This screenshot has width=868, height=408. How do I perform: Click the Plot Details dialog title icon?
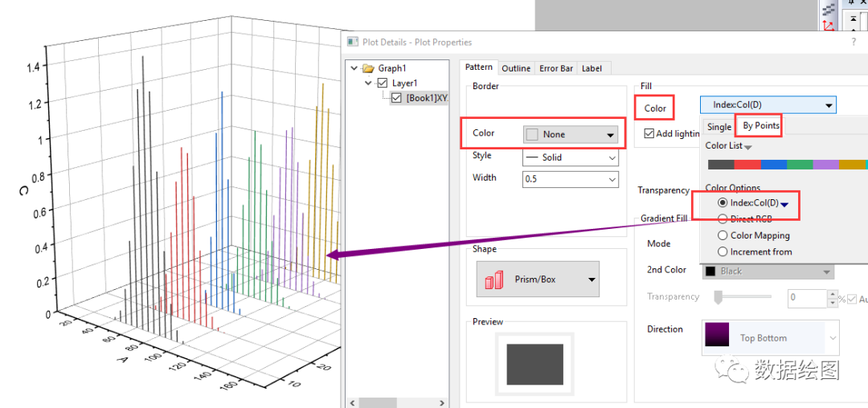point(352,42)
